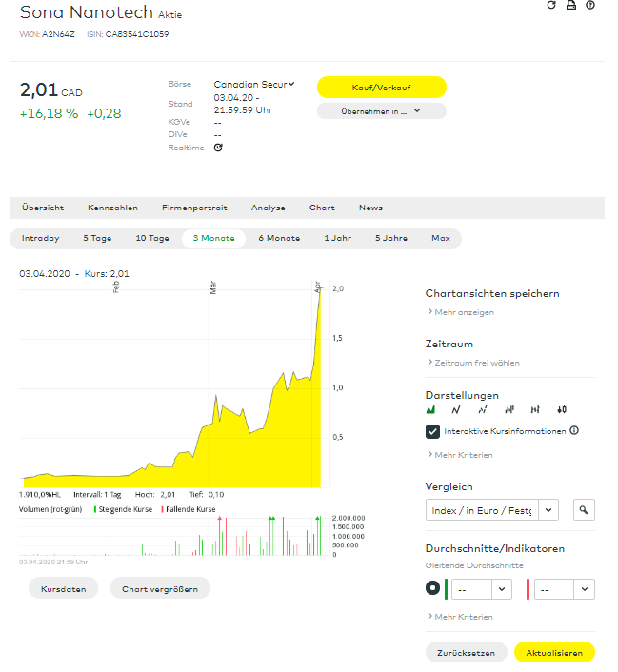Open the Börse exchange dropdown
This screenshot has height=672, width=618.
(x=254, y=85)
